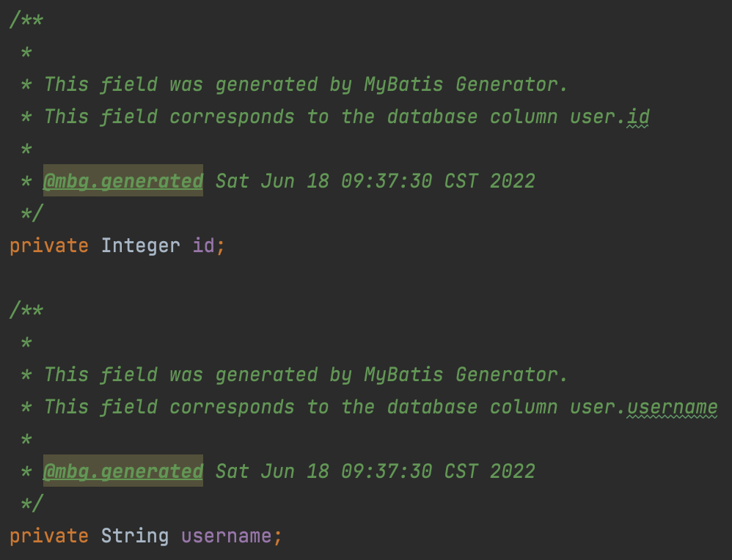Click the underlined 'id' in user.id comment
Image resolution: width=732 pixels, height=560 pixels.
pyautogui.click(x=638, y=117)
